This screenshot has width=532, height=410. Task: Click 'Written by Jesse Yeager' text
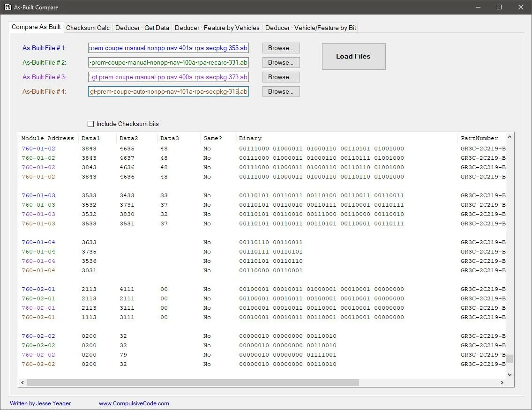click(x=40, y=403)
